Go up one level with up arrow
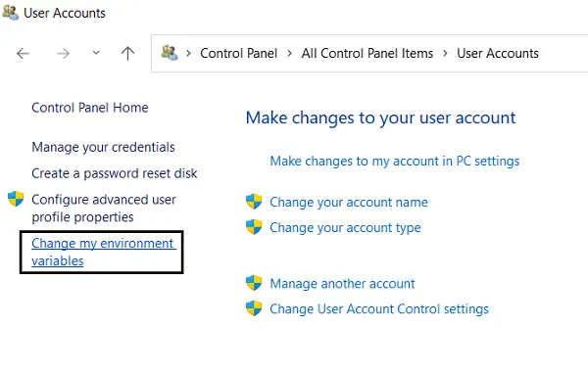This screenshot has height=374, width=588. point(127,53)
